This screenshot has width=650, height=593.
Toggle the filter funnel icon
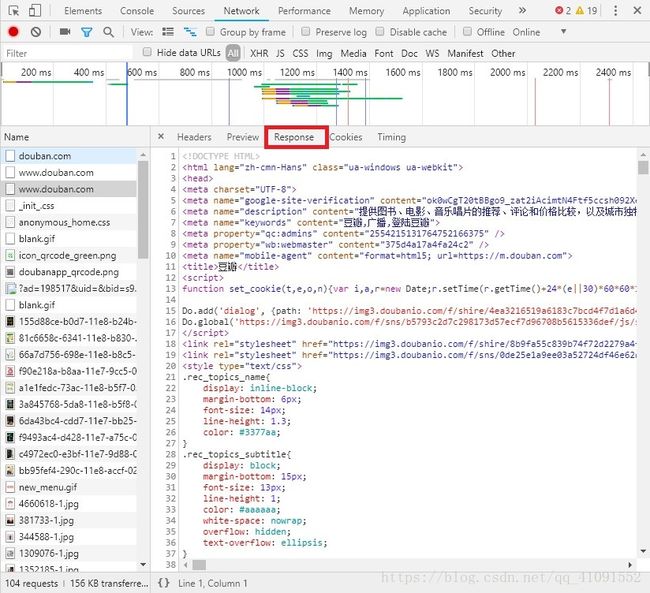[x=87, y=32]
